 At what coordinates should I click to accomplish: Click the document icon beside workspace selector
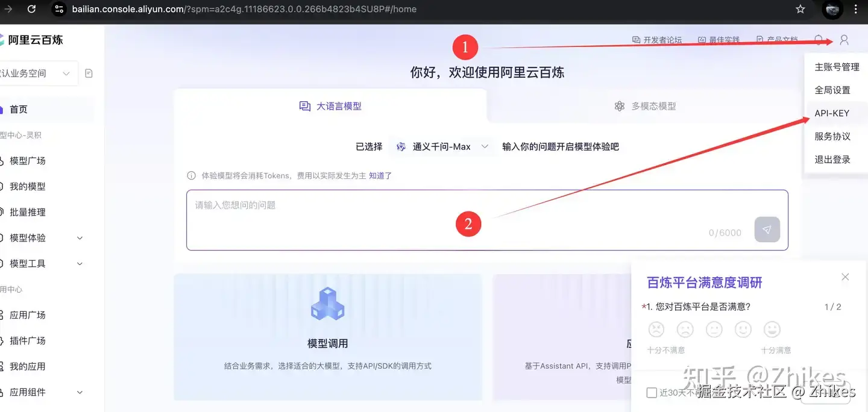(89, 73)
